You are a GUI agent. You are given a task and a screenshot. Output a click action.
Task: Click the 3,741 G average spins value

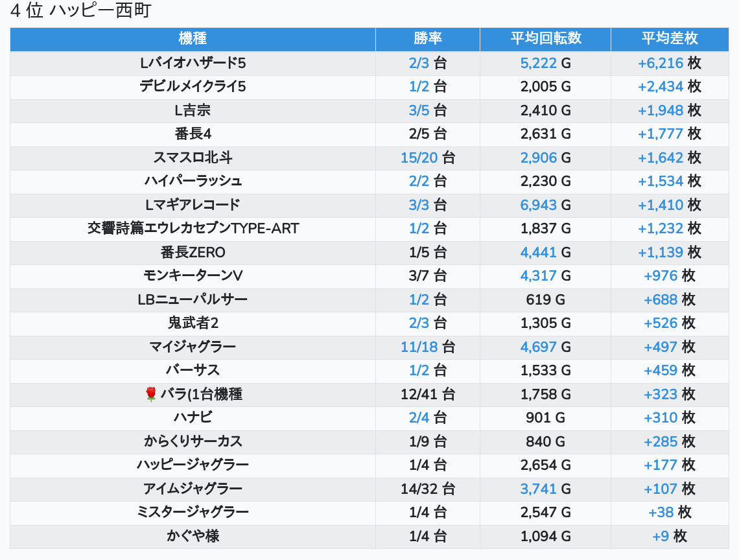545,489
